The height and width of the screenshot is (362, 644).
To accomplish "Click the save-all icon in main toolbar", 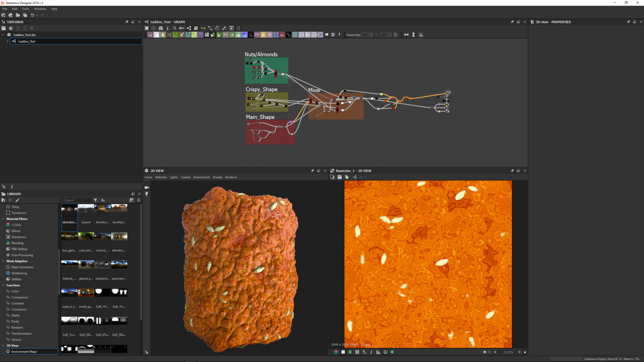I will (25, 15).
